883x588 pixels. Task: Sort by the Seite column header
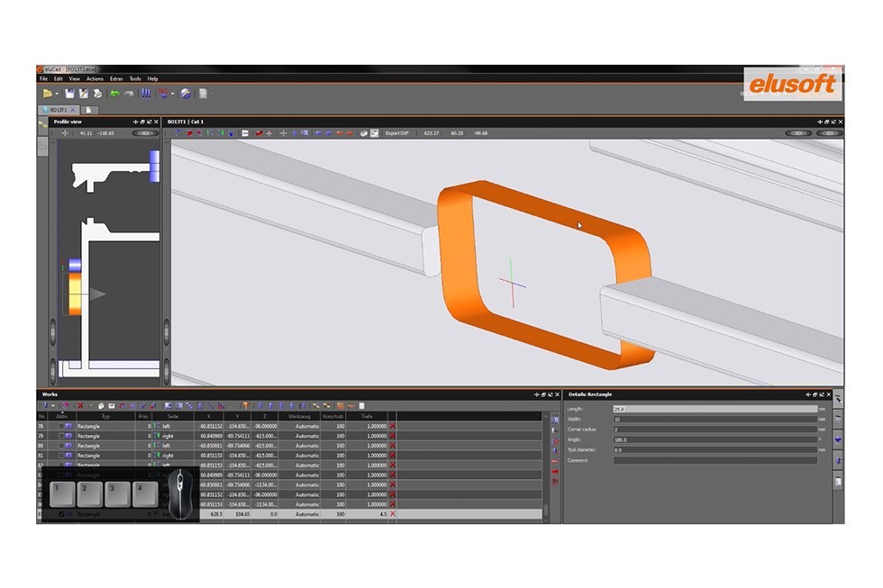coord(173,416)
